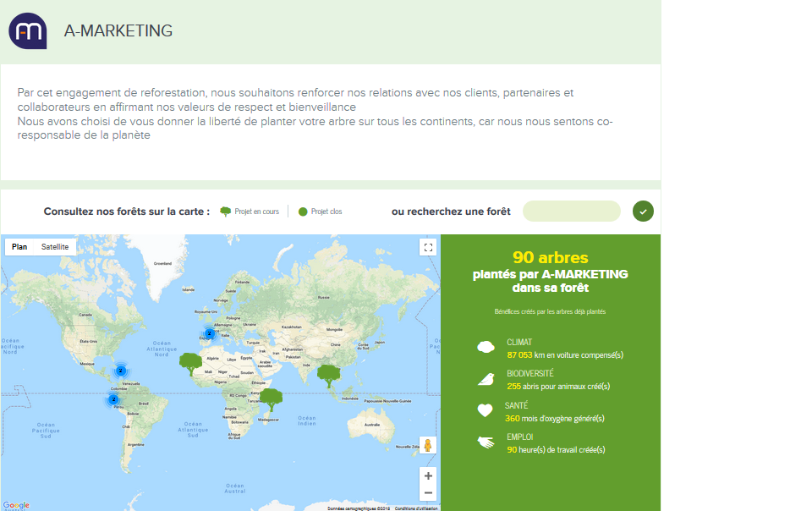
Task: Select the Plan map view
Action: tap(19, 247)
